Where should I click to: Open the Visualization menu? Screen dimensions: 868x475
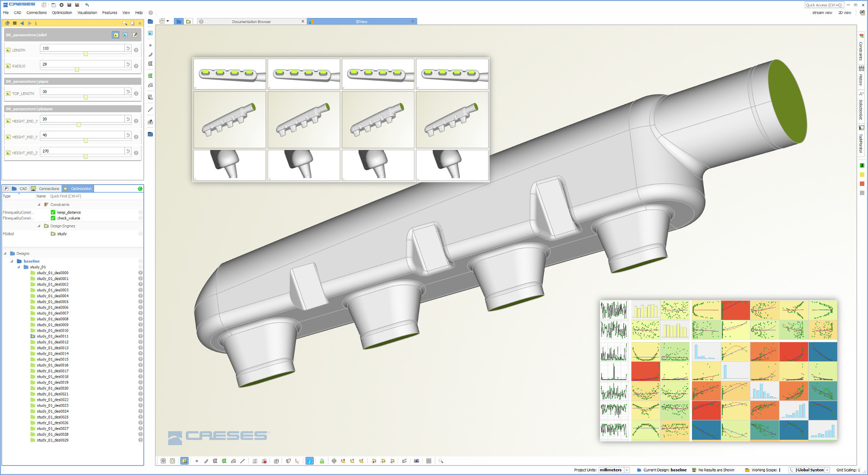[87, 13]
